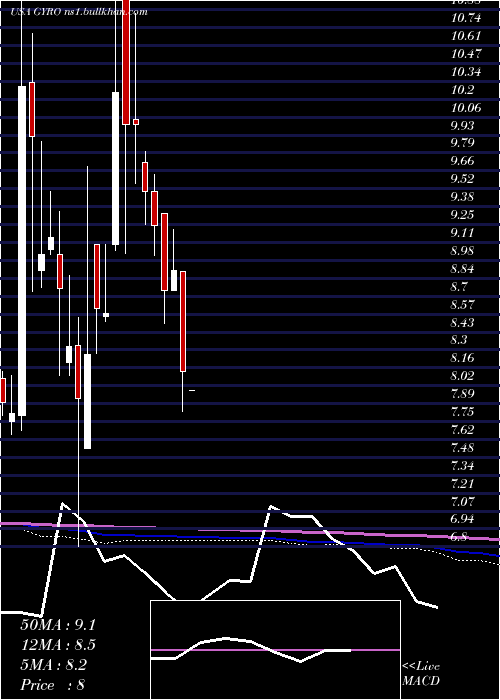Screen dimensions: 500x700
Task: Click the 10.74 price axis label
Action: (x=467, y=18)
